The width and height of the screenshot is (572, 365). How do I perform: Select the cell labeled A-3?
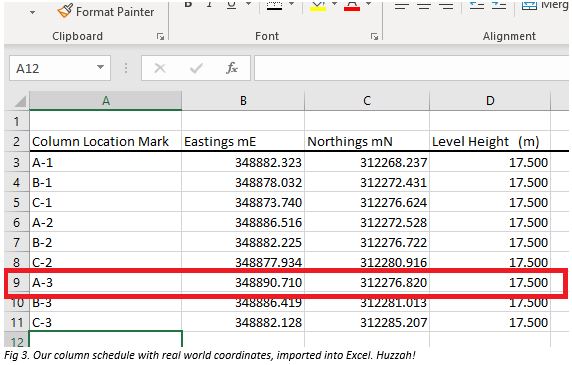coord(105,282)
